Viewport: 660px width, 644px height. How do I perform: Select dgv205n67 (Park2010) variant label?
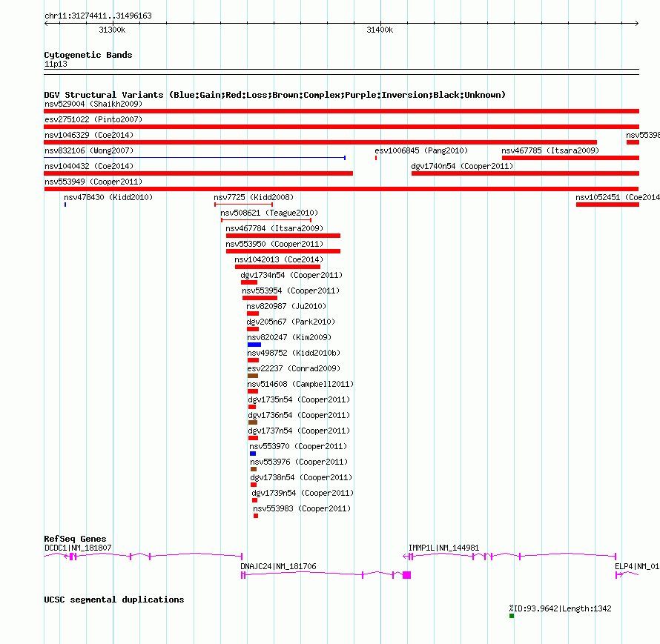coord(291,322)
